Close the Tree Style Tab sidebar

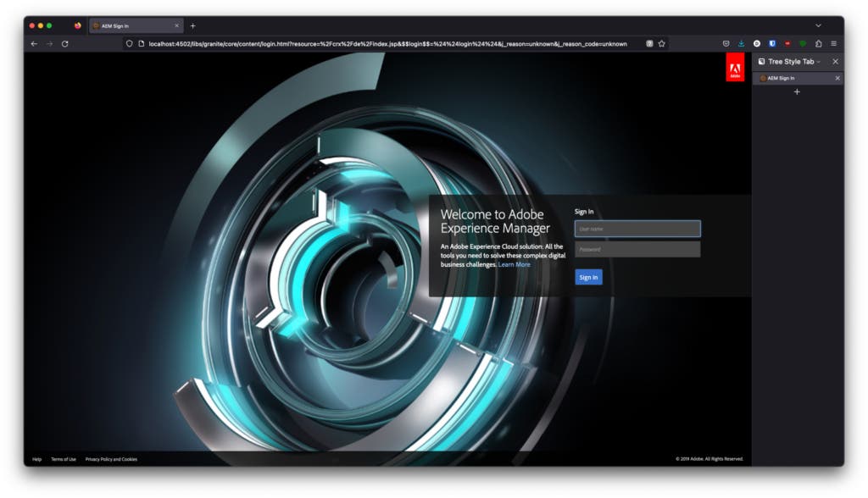(x=835, y=62)
